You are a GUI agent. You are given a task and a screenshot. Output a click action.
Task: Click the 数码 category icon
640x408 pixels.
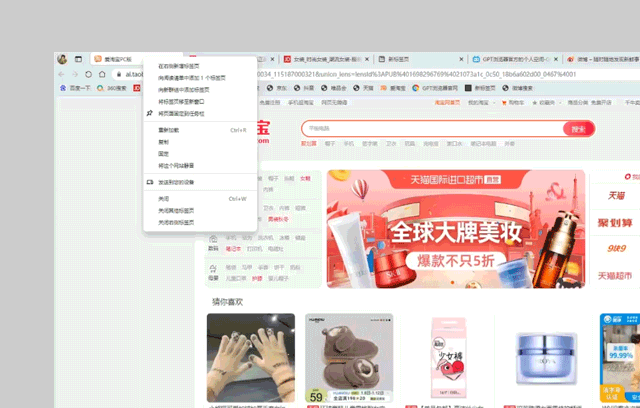point(213,238)
